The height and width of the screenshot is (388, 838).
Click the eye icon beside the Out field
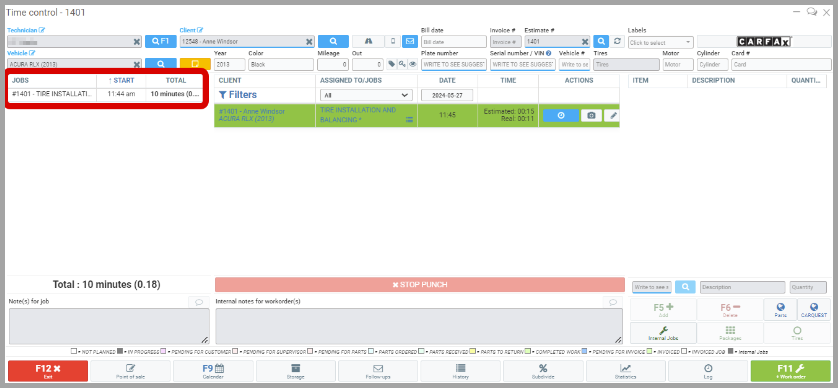(x=412, y=64)
